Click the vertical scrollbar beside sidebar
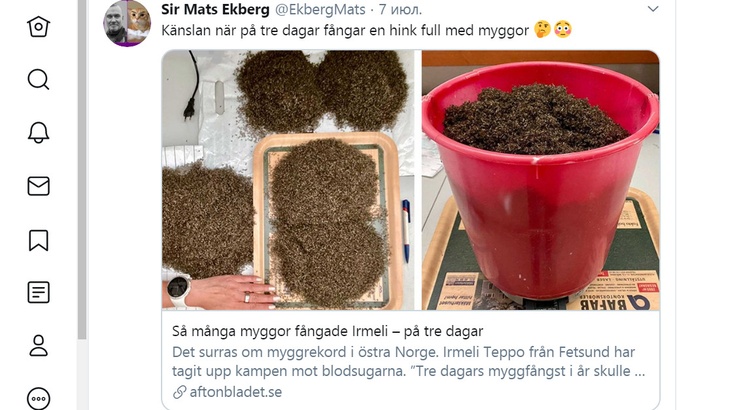 pos(82,170)
